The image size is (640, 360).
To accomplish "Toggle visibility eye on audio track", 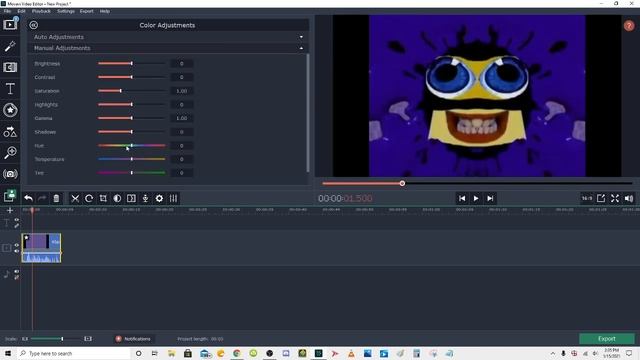I will (17, 271).
